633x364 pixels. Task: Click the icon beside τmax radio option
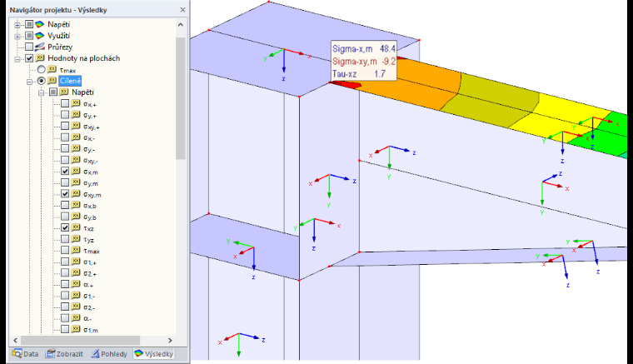point(52,70)
